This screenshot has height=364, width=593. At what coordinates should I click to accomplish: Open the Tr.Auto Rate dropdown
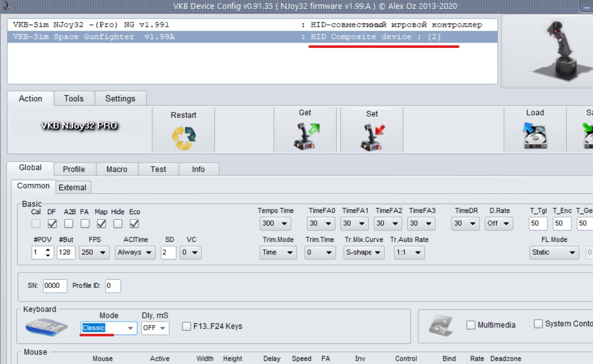[x=409, y=252]
